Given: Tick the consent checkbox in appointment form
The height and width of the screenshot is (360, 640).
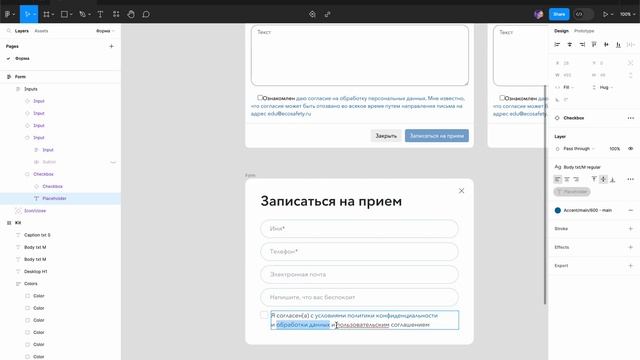Looking at the screenshot, I should 264,315.
